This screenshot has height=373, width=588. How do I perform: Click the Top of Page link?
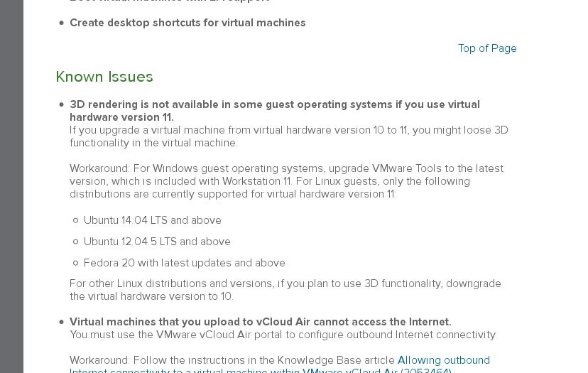coord(487,48)
